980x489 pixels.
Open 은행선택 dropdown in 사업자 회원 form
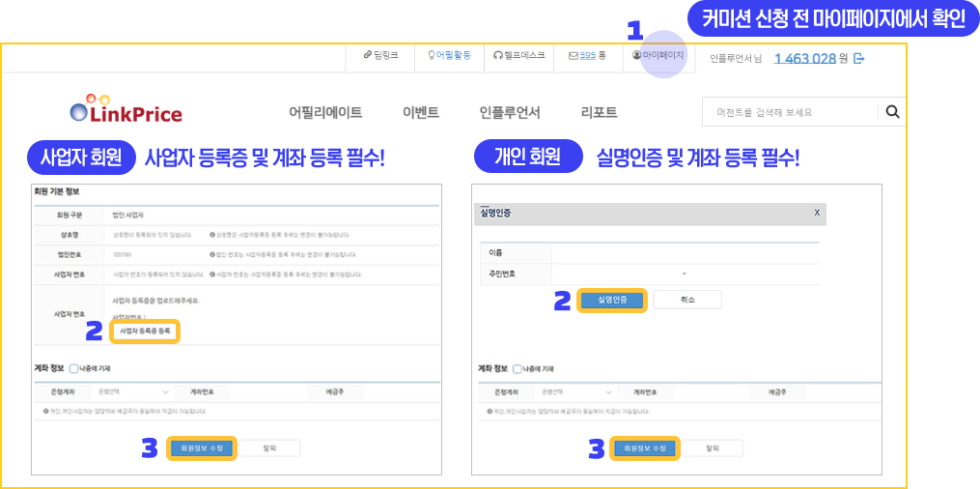pyautogui.click(x=133, y=392)
